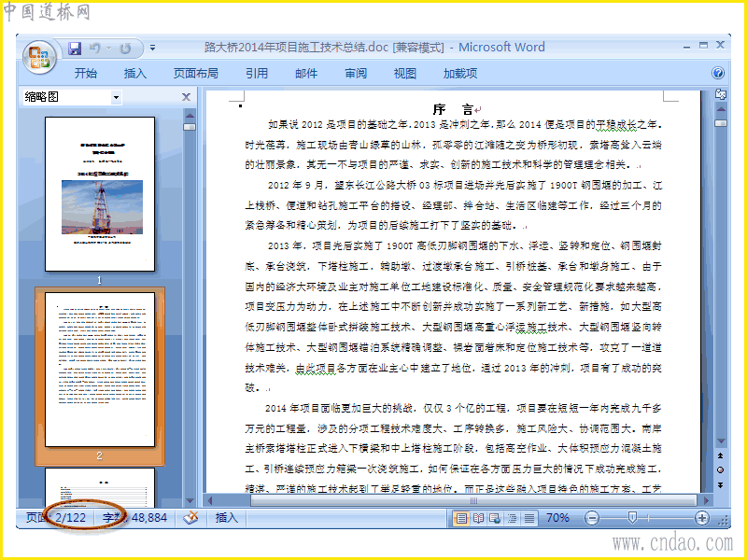Click the zoom in plus button
Image resolution: width=747 pixels, height=560 pixels.
point(702,518)
